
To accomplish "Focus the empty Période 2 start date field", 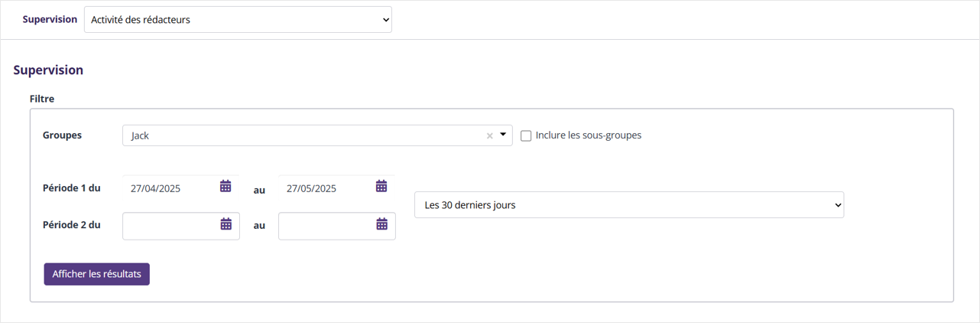I will tap(170, 226).
